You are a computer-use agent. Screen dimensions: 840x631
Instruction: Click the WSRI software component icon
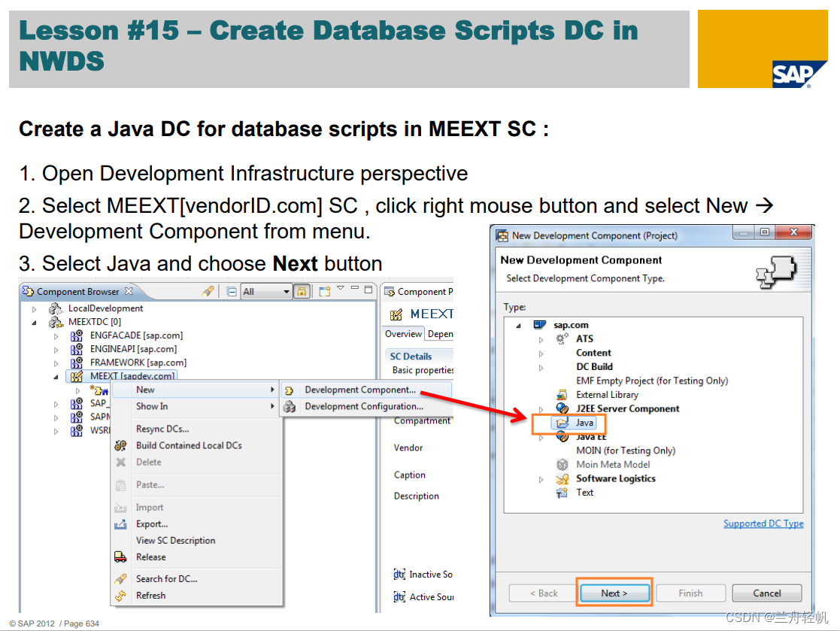pos(77,430)
